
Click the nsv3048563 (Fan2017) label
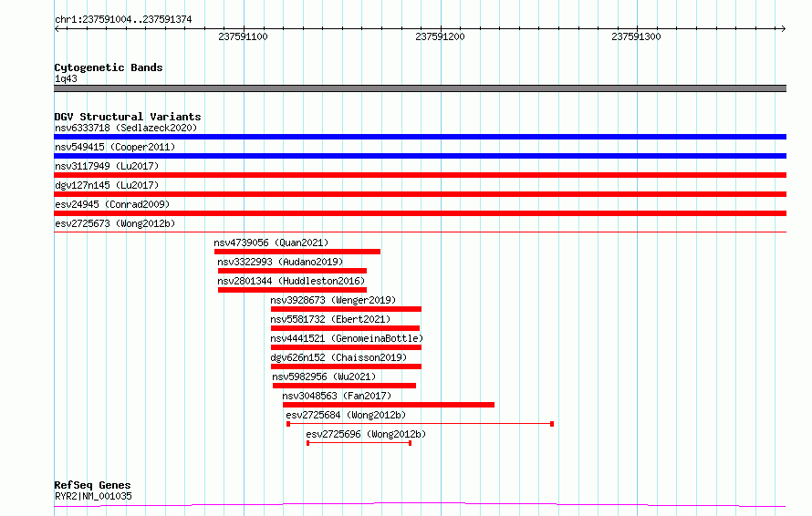click(x=337, y=396)
